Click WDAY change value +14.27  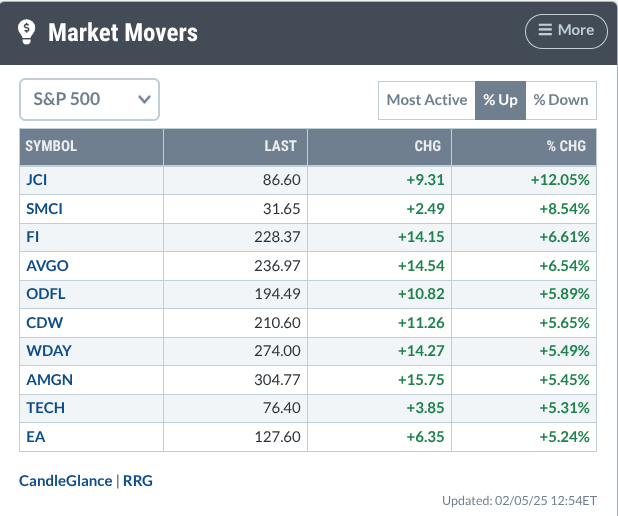coord(421,351)
